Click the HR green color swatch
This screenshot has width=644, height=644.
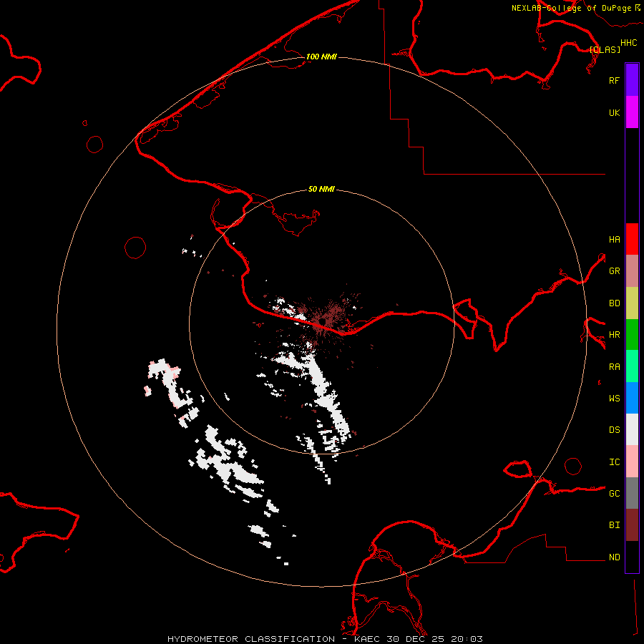632,335
